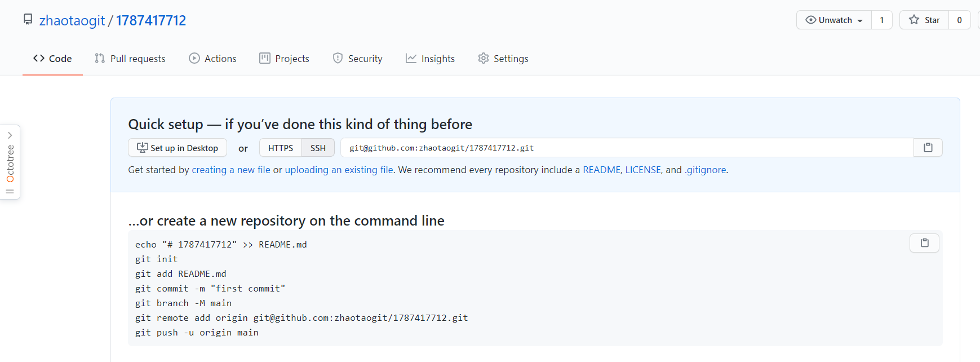View the watchers count of 1
The image size is (980, 362).
(x=882, y=20)
